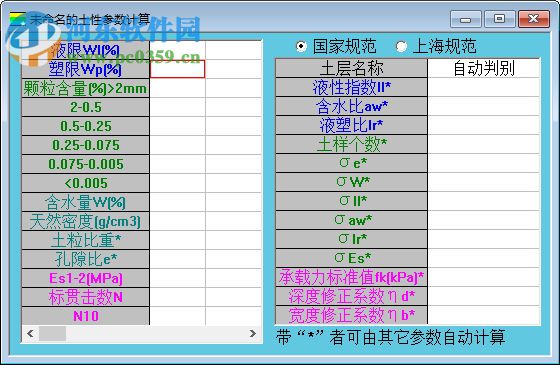Click the <0.005 particle size row
This screenshot has height=365, width=560.
coord(85,183)
